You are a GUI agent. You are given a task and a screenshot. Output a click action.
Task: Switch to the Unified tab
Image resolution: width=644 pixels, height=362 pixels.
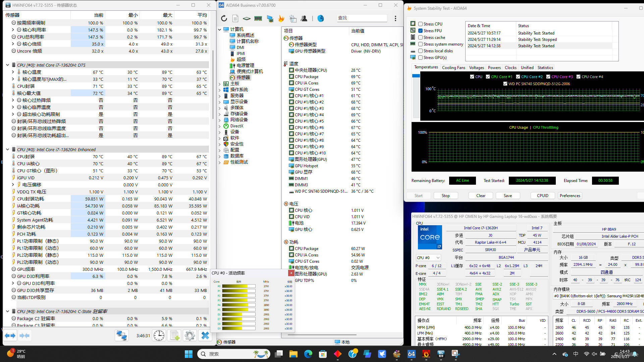(527, 68)
